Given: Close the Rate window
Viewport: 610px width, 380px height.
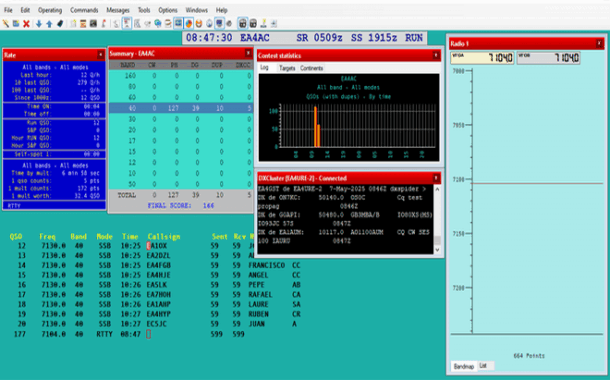Looking at the screenshot, I should tap(100, 55).
